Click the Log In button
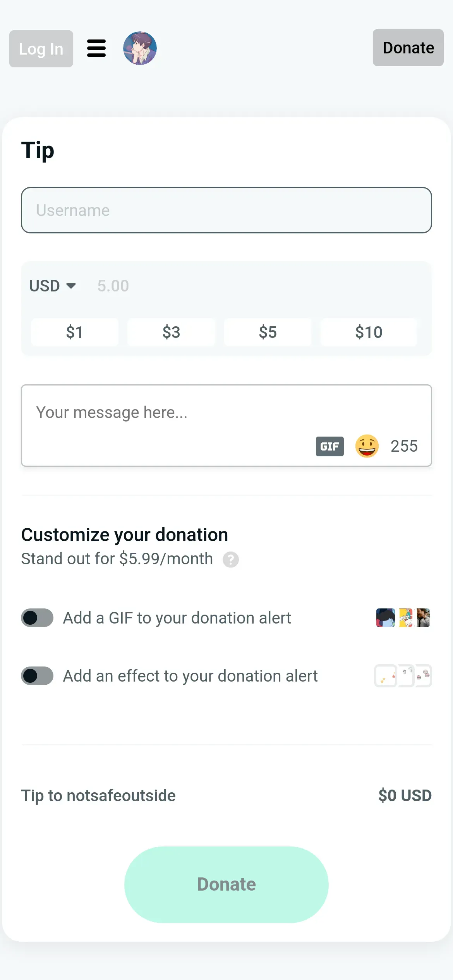This screenshot has width=453, height=980. coord(41,49)
